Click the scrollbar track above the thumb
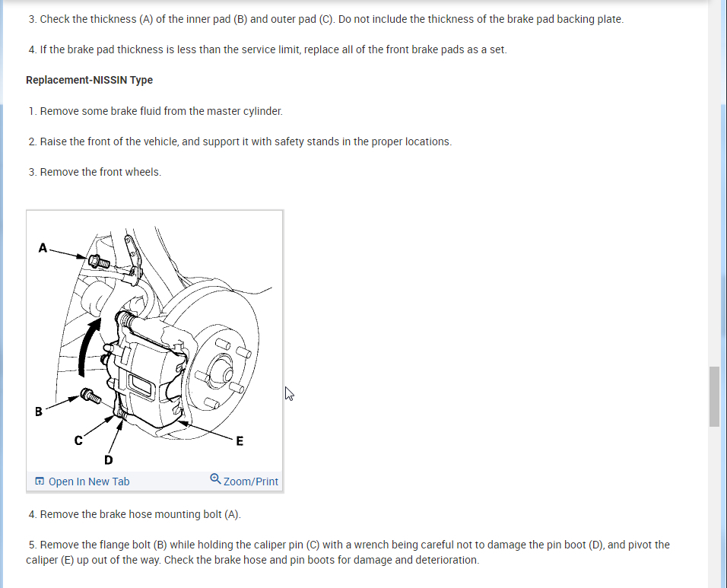 click(714, 186)
